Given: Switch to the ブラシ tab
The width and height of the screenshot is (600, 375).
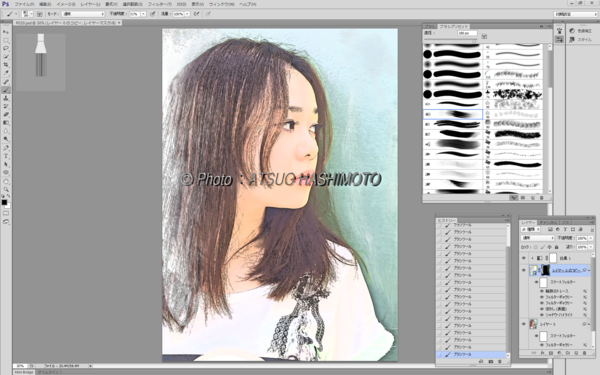Looking at the screenshot, I should (430, 26).
